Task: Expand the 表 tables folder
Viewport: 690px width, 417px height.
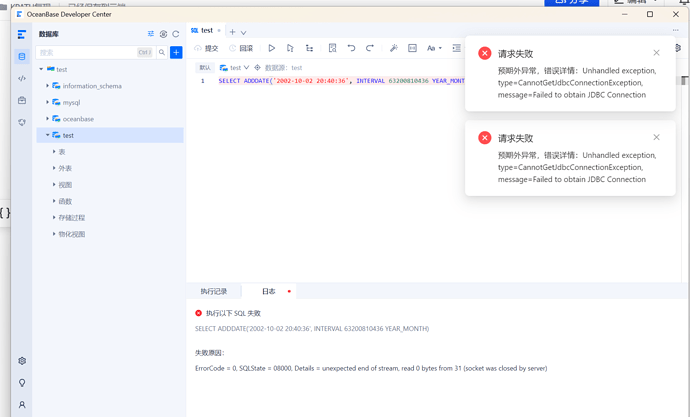Action: coord(54,152)
